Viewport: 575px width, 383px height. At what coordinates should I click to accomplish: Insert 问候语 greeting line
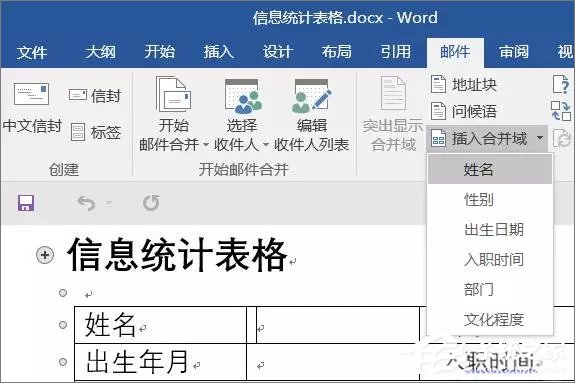(x=464, y=111)
